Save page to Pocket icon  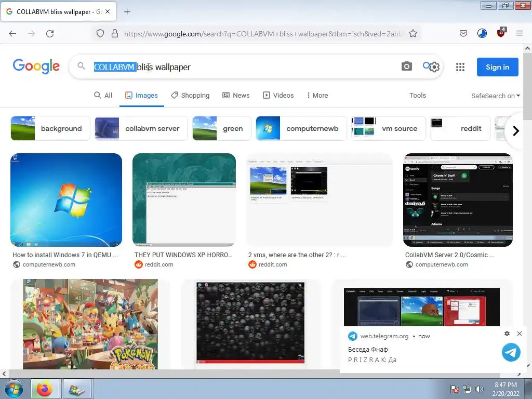(463, 34)
